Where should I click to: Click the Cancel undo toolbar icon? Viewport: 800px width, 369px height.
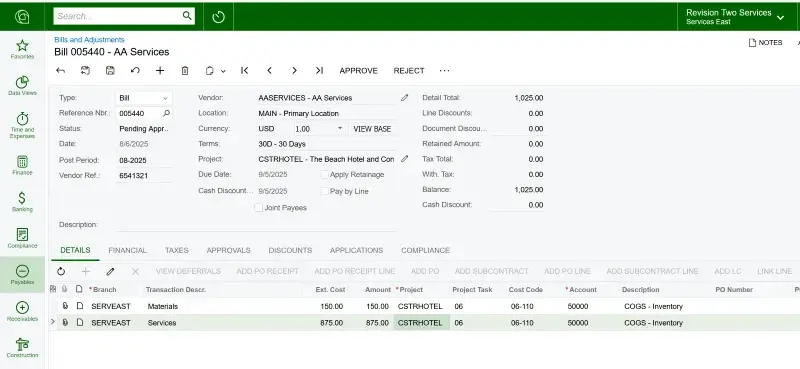135,70
